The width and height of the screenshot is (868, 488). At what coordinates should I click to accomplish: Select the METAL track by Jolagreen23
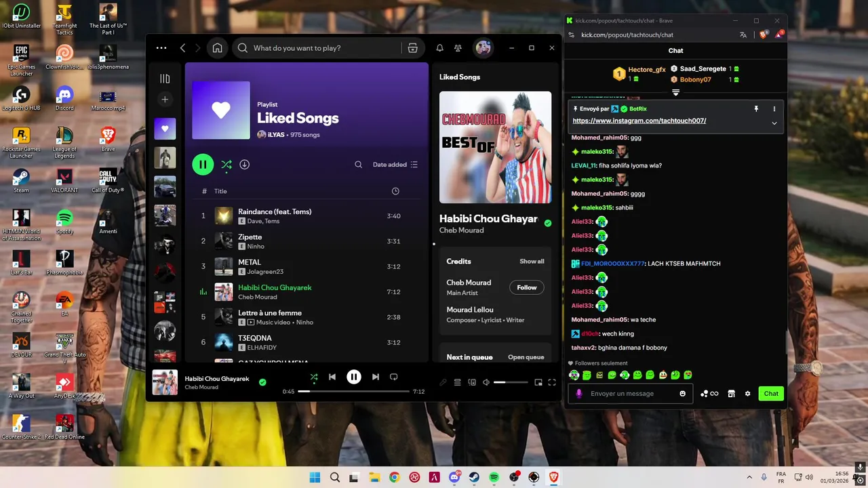point(307,266)
